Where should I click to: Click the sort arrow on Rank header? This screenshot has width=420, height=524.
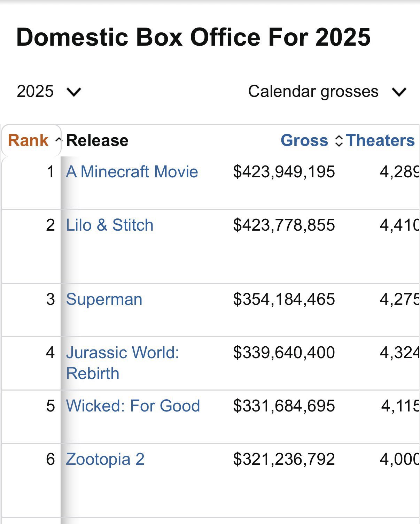click(59, 140)
